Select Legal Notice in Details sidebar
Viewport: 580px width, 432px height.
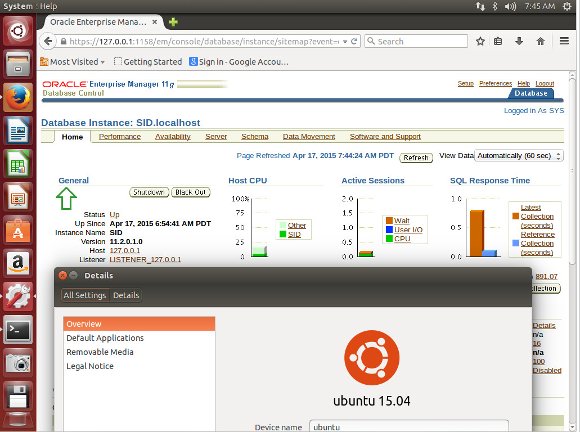pos(139,366)
